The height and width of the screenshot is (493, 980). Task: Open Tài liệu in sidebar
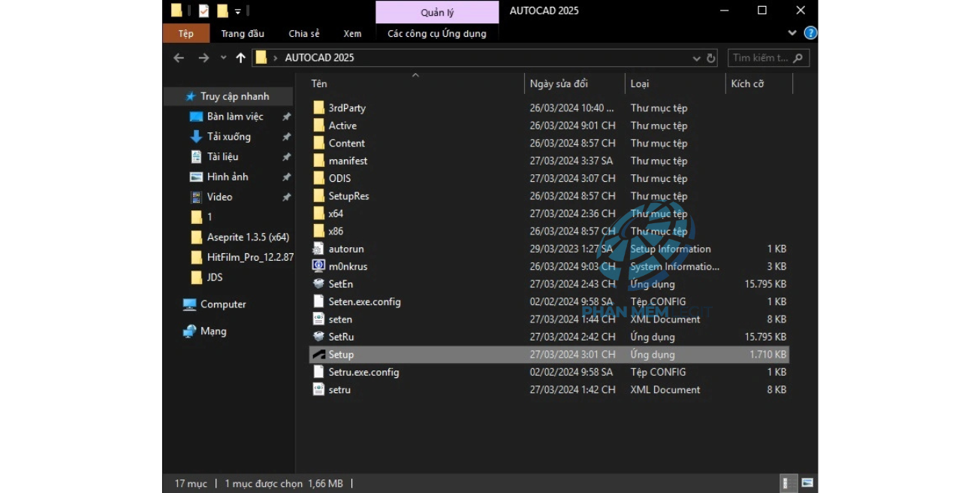coord(222,156)
